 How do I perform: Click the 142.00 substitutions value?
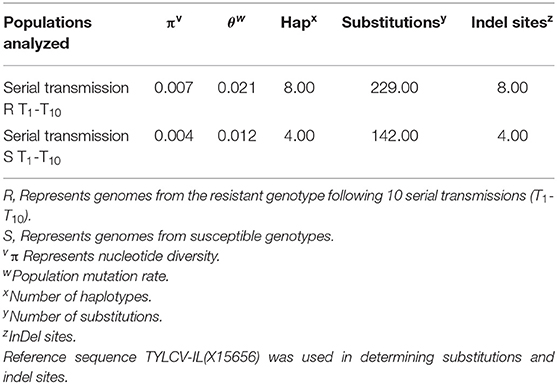coord(395,136)
